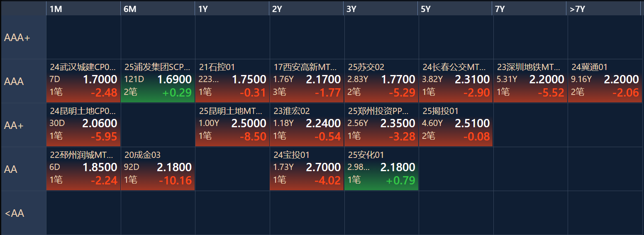Click the >7Y column header
This screenshot has height=235, width=644.
click(604, 9)
